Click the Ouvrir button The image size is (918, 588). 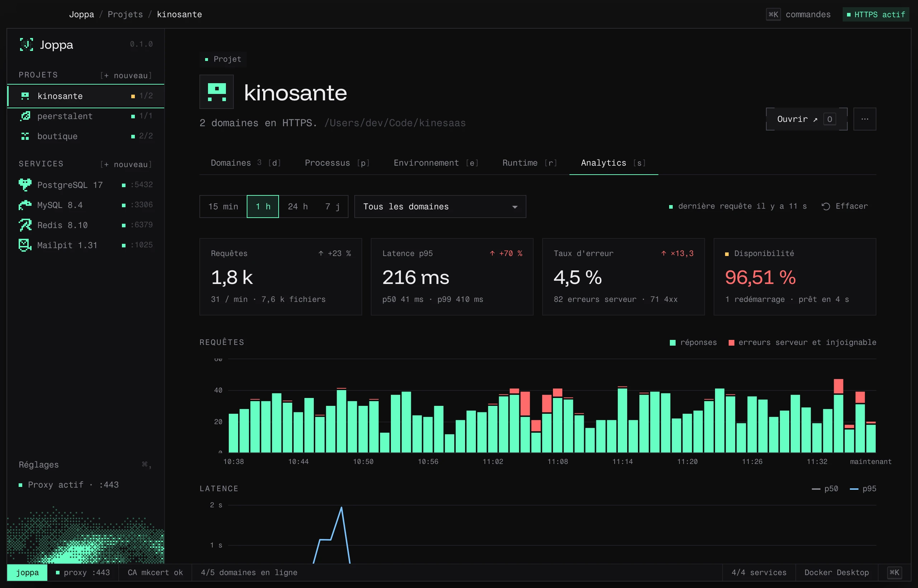pos(806,119)
